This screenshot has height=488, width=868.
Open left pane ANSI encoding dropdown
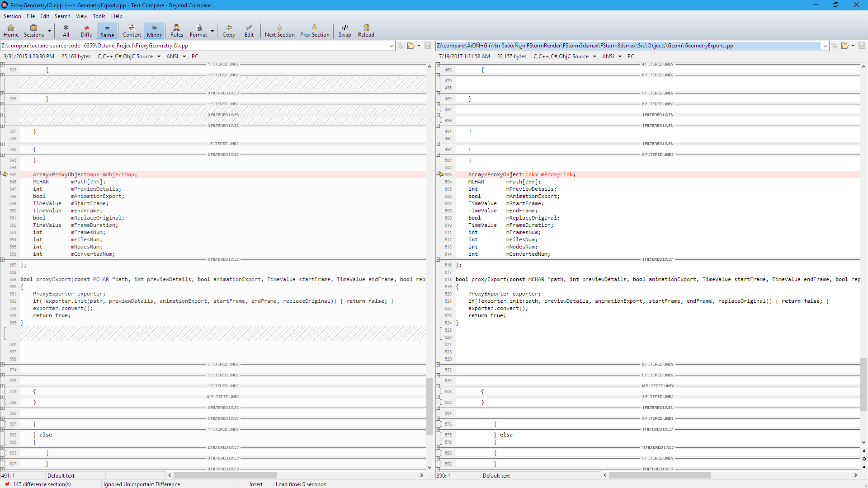(184, 56)
